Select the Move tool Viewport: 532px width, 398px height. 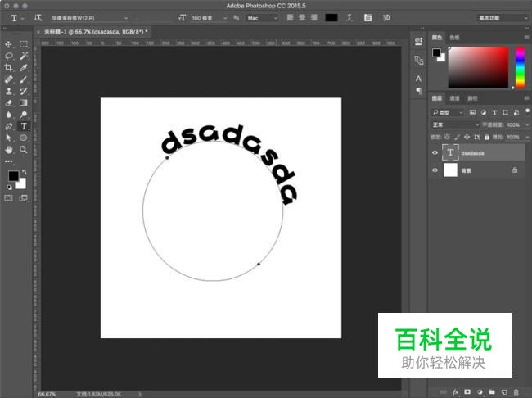click(x=9, y=44)
